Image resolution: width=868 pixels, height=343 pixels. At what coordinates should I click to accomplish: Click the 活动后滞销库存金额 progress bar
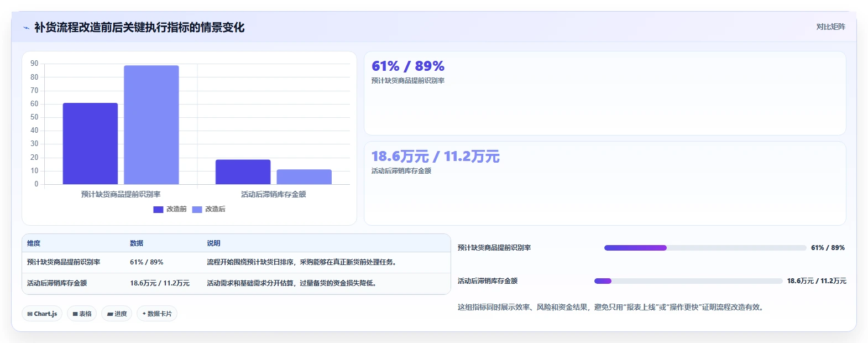[x=688, y=281]
